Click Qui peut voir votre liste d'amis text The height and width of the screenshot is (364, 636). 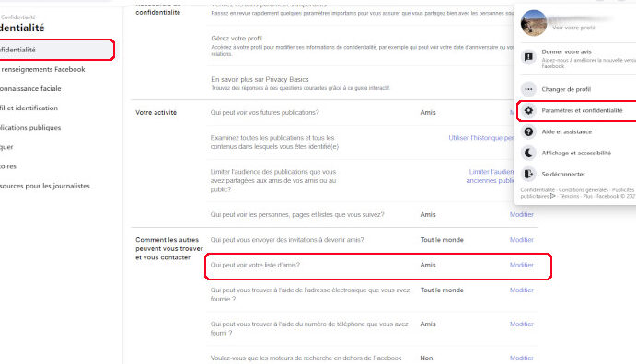255,265
